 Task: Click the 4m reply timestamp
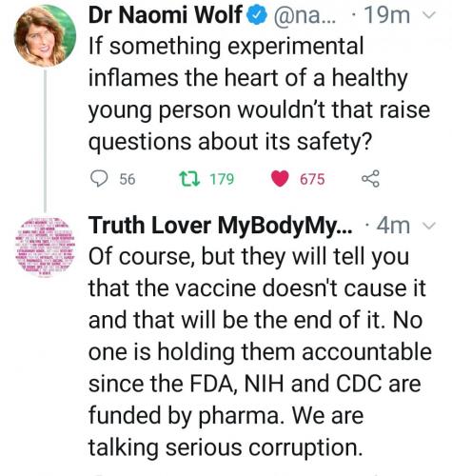point(393,226)
